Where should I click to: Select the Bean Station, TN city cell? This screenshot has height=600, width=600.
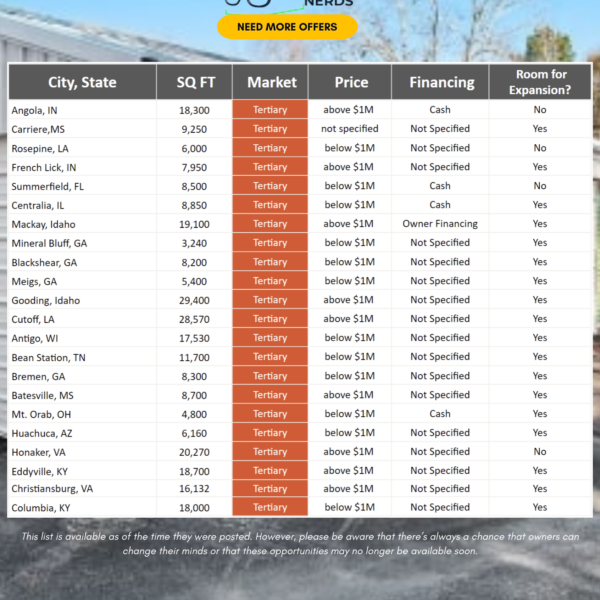click(48, 357)
